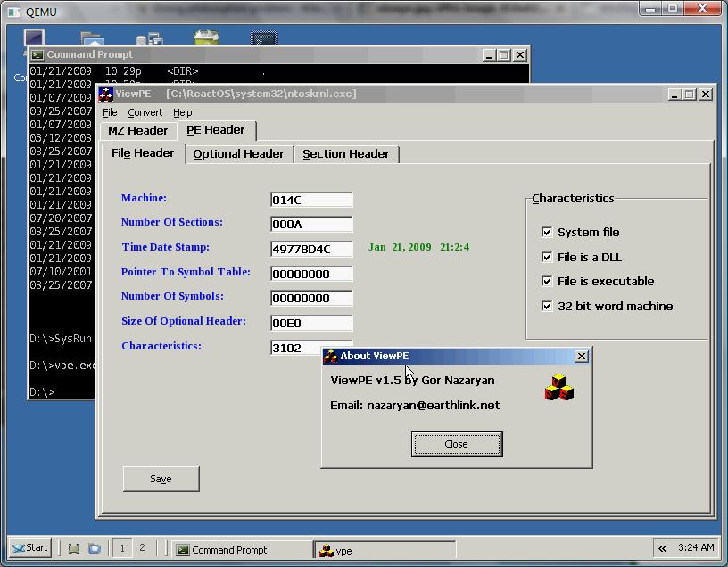Toggle the File is a DLL checkbox

coord(547,257)
